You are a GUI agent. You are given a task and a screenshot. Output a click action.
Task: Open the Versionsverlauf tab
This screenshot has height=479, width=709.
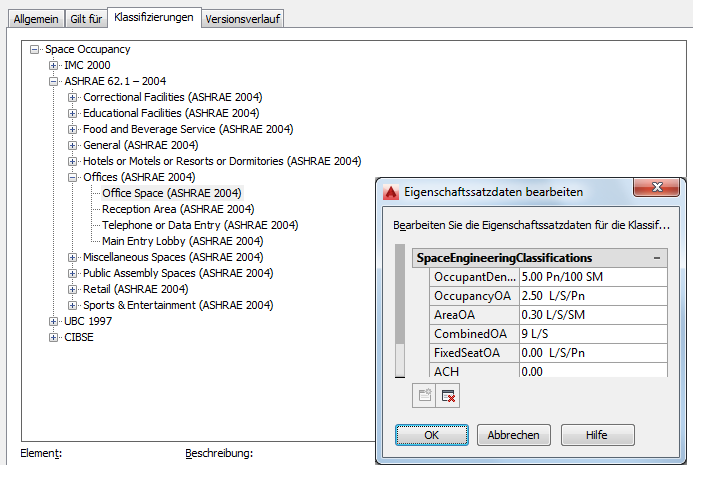(243, 19)
